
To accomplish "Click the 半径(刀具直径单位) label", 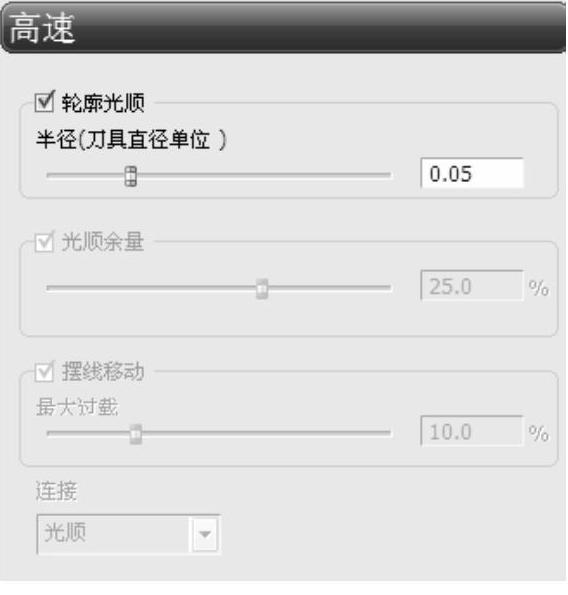I will pos(131,140).
